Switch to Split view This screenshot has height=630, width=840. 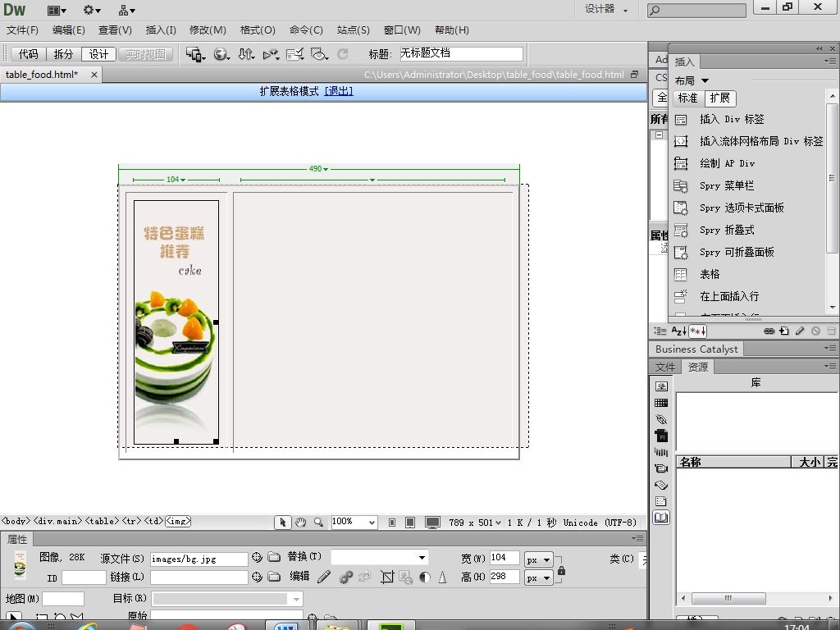click(63, 54)
